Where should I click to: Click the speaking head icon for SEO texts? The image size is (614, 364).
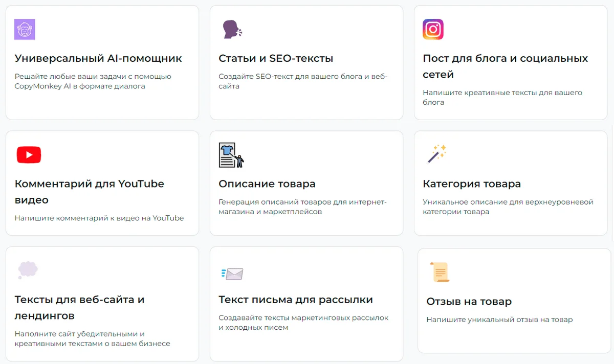pos(232,30)
